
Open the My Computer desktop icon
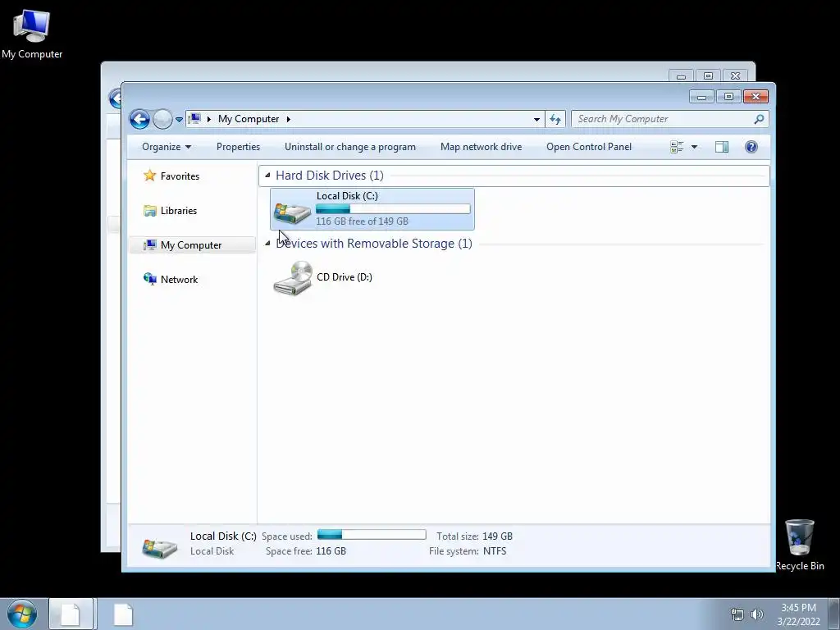point(32,33)
